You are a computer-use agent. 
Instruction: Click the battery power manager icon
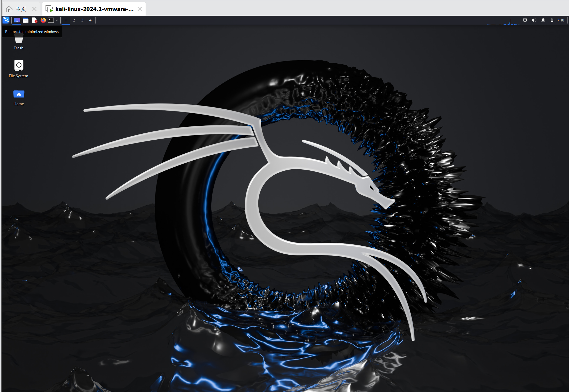click(x=552, y=20)
